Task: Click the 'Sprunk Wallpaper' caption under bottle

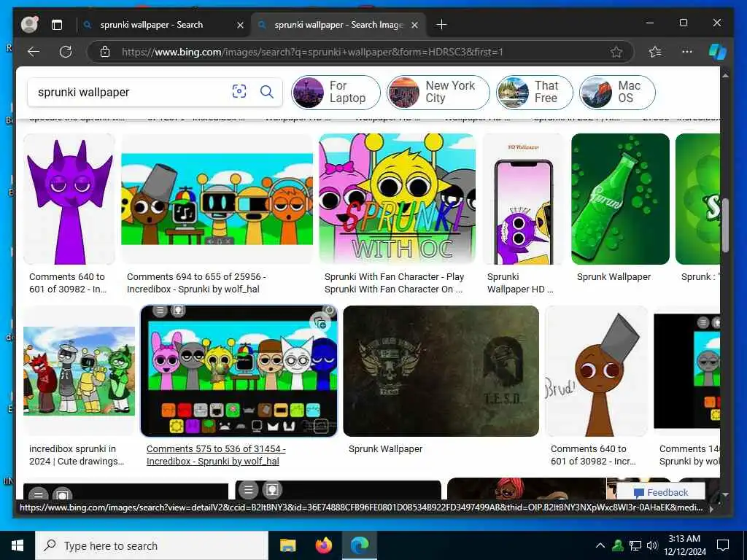Action: coord(614,276)
